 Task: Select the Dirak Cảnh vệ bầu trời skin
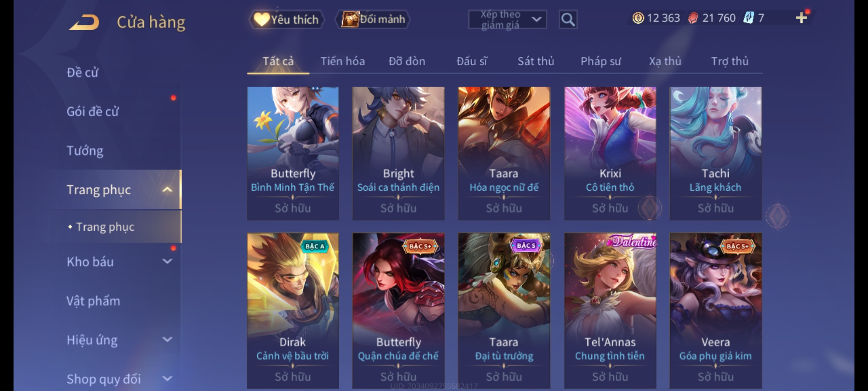point(293,311)
